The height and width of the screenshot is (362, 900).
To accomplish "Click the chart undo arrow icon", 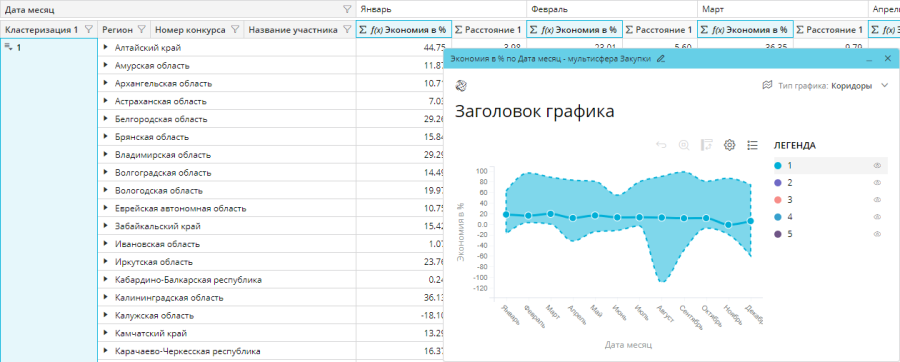I will (x=661, y=145).
